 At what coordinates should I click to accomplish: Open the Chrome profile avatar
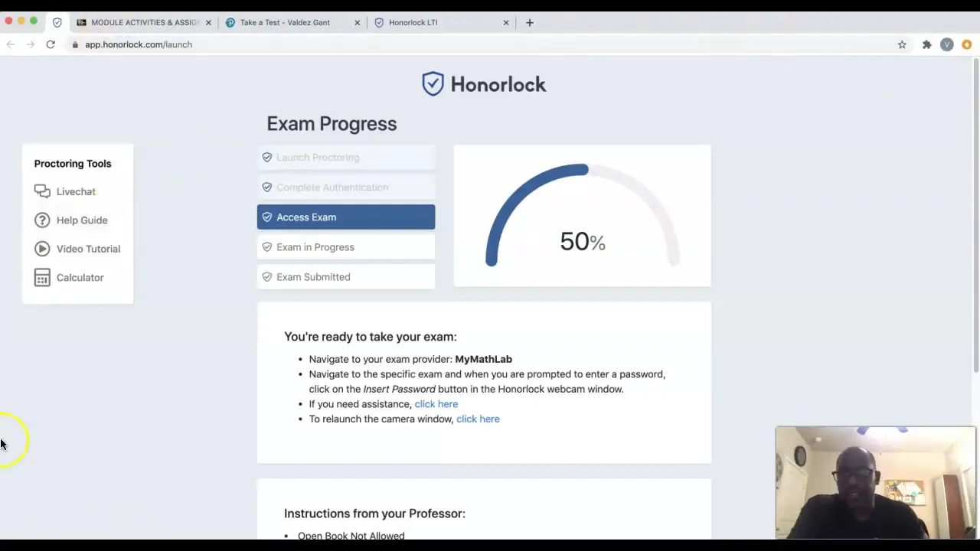[x=947, y=44]
